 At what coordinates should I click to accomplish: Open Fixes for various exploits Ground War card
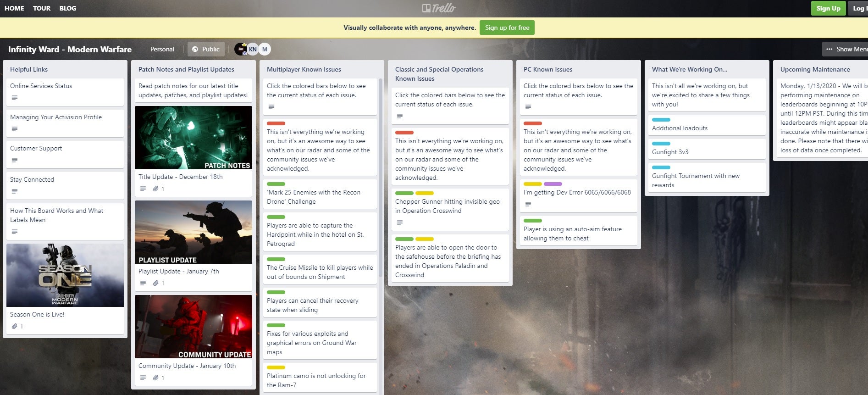[320, 340]
